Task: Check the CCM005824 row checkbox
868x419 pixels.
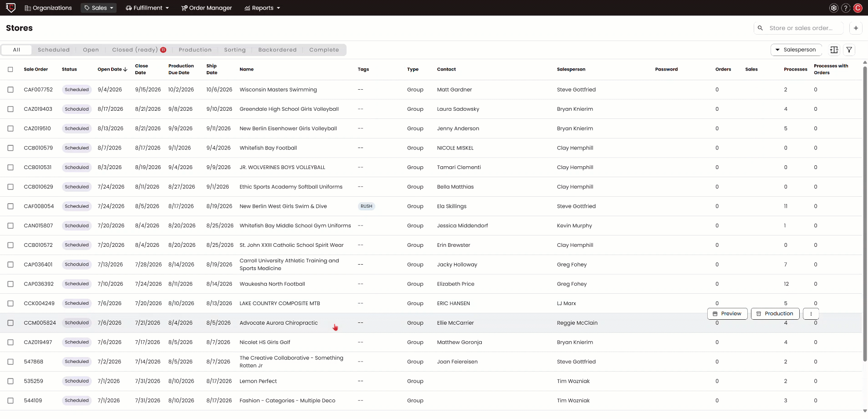Action: 10,323
